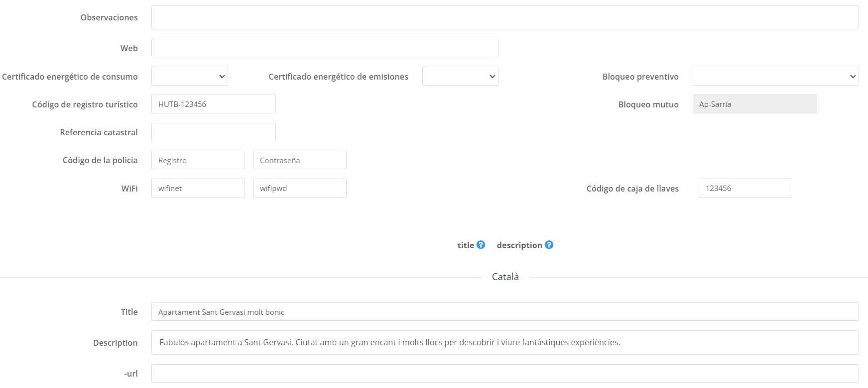Click the title column label
The width and height of the screenshot is (868, 388).
pyautogui.click(x=466, y=245)
